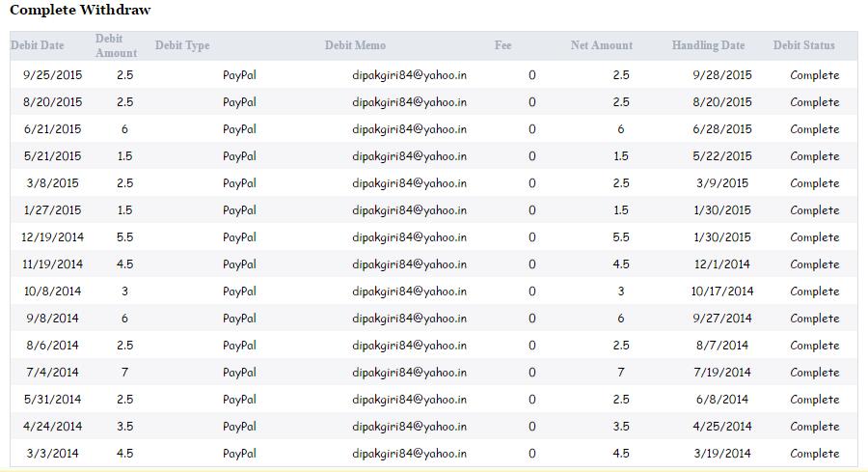Screen dimensions: 868x472
Task: Select debit date 9/8/2014
Action: (x=53, y=318)
